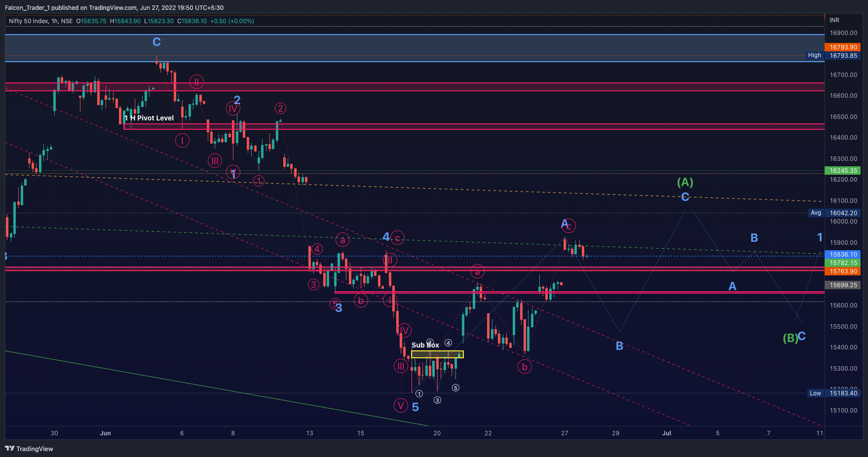Click date 22 on the time axis
The height and width of the screenshot is (457, 868).
pyautogui.click(x=488, y=433)
